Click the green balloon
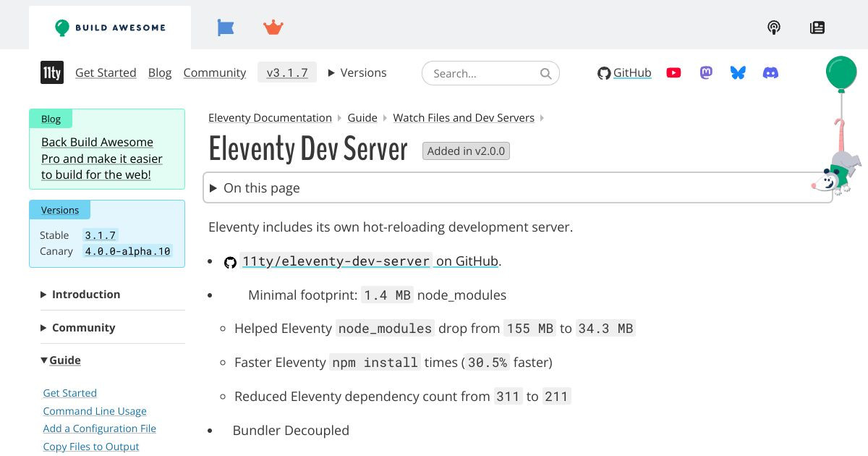 point(841,74)
